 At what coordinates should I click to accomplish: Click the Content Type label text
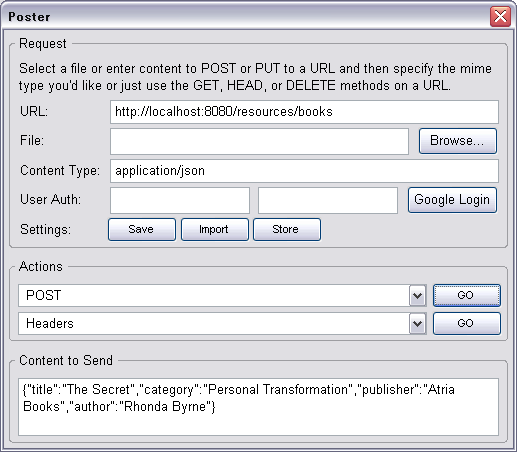tap(60, 171)
